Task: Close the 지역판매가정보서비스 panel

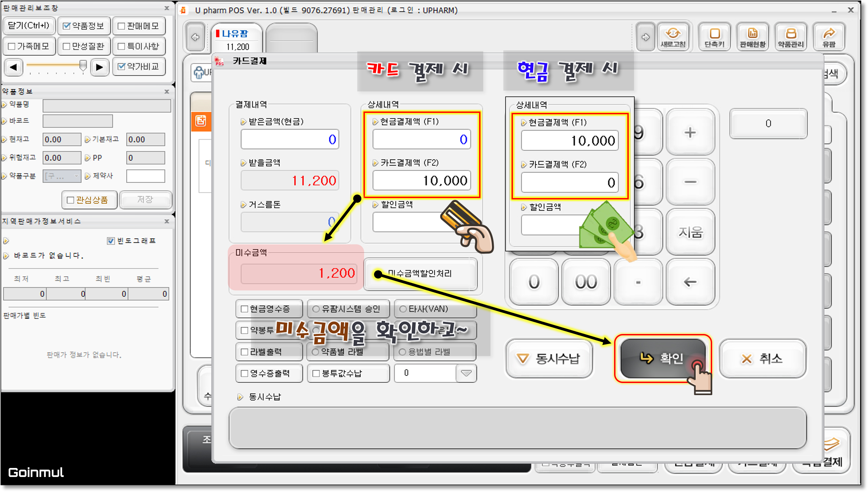Action: 167,221
